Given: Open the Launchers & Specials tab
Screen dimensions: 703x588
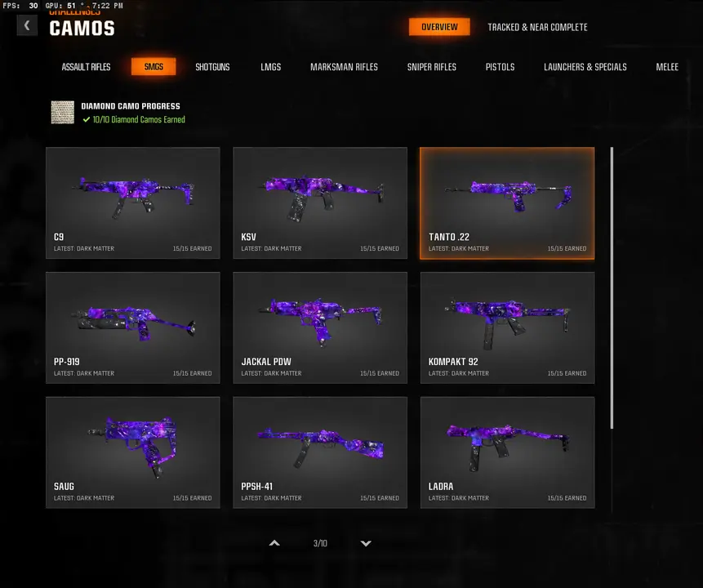Looking at the screenshot, I should tap(585, 67).
